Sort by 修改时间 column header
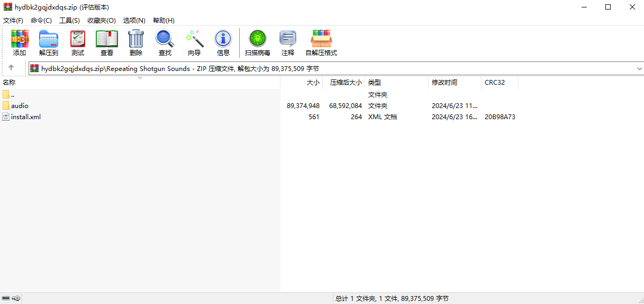This screenshot has height=304, width=644. coord(455,83)
